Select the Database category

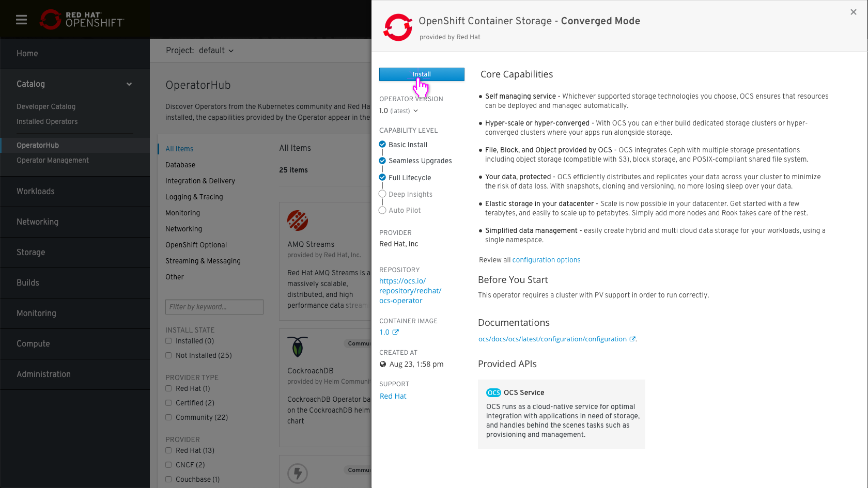(x=180, y=165)
